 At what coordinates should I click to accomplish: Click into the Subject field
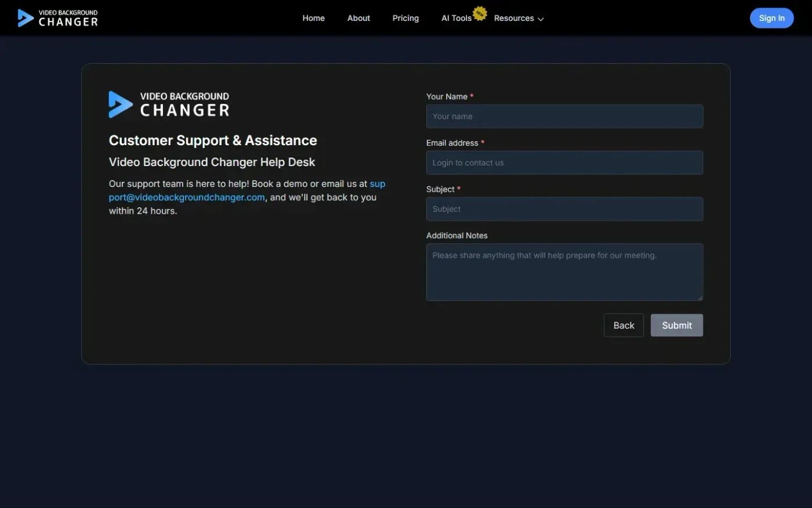point(564,209)
